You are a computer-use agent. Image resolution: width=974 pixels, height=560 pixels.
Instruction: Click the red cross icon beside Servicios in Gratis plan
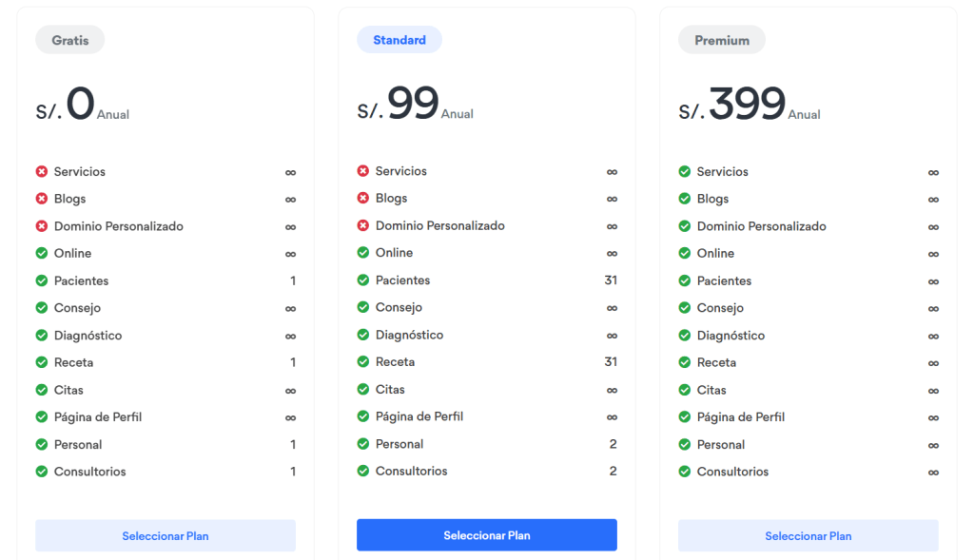43,172
